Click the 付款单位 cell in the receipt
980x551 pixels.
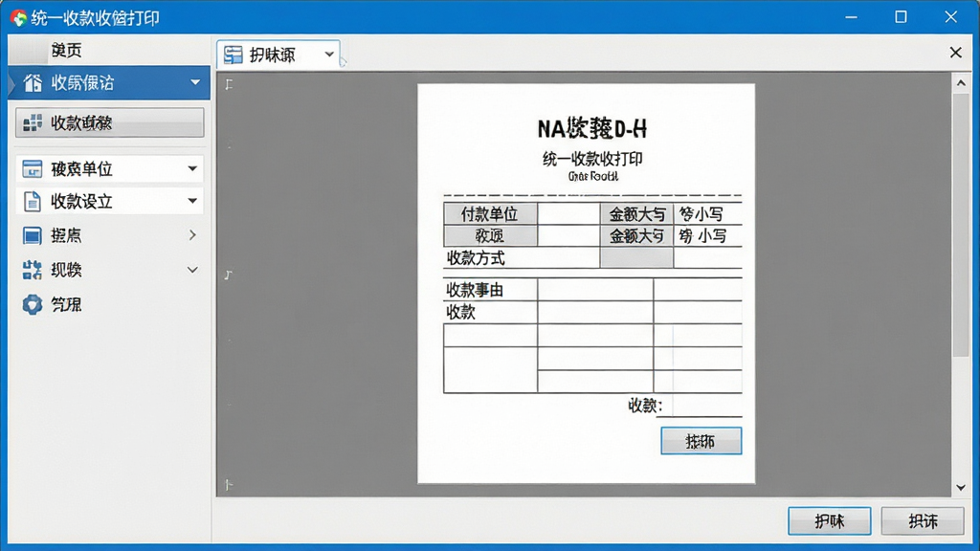click(x=490, y=214)
